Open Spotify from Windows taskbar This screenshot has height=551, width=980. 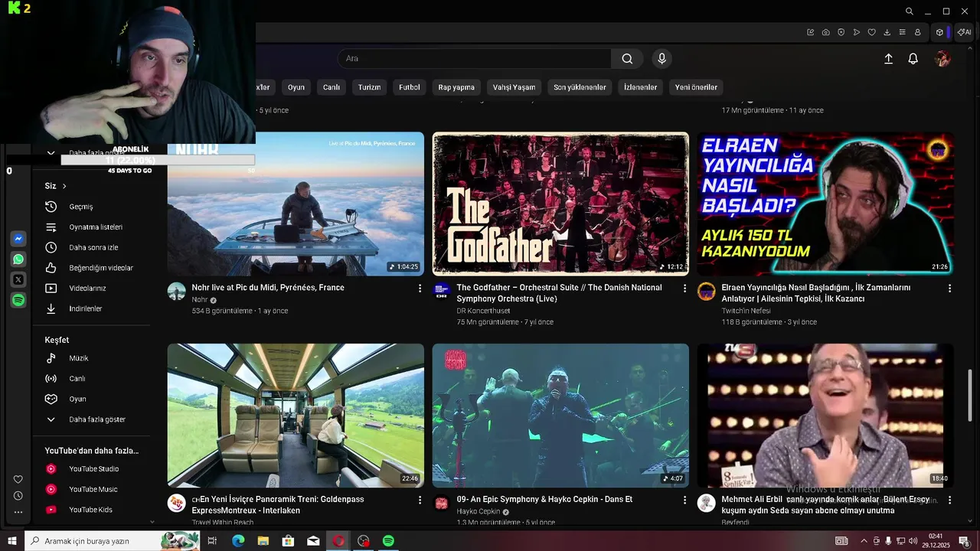pos(388,541)
